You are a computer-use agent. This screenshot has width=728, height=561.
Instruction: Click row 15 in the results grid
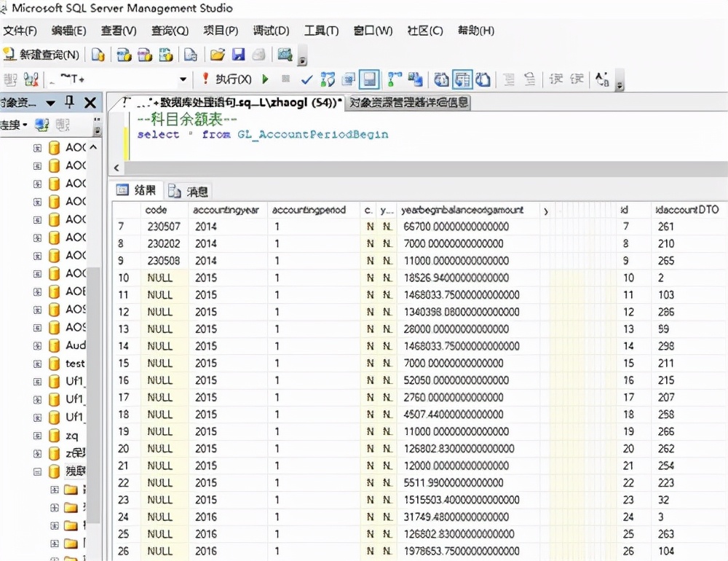tap(122, 364)
